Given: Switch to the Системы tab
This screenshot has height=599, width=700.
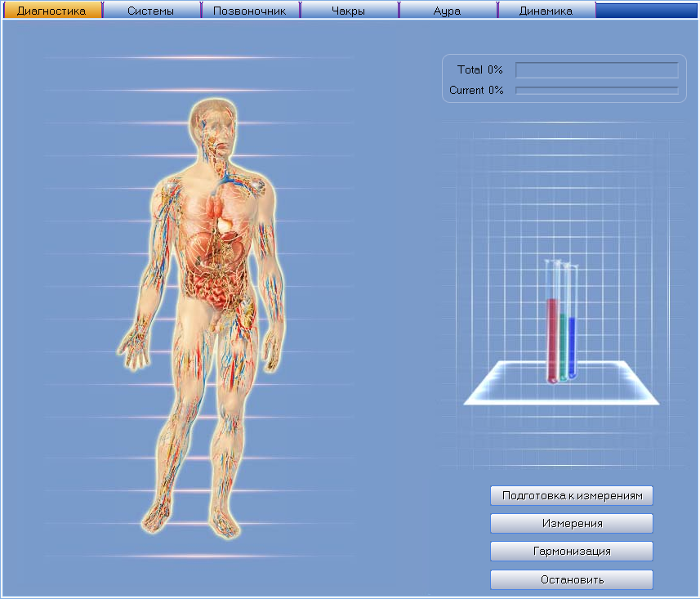Looking at the screenshot, I should pos(151,11).
